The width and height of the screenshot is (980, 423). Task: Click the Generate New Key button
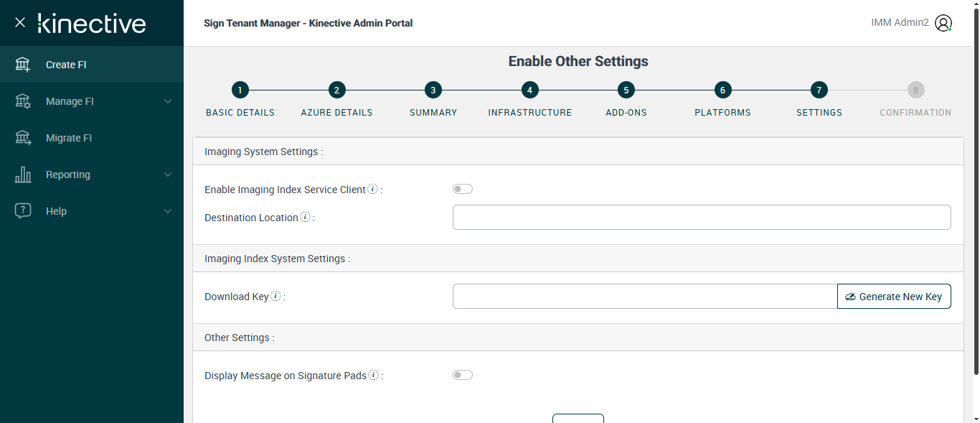894,297
